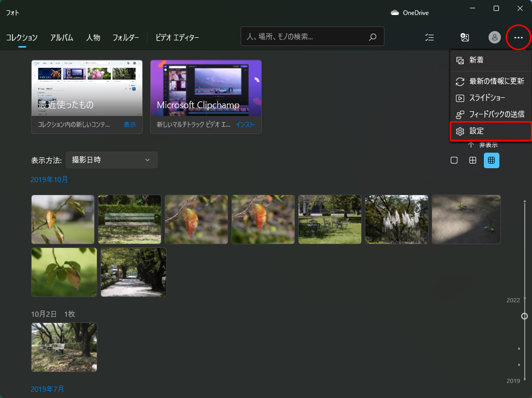Select the small grid view toggle
532x398 pixels.
coord(491,160)
